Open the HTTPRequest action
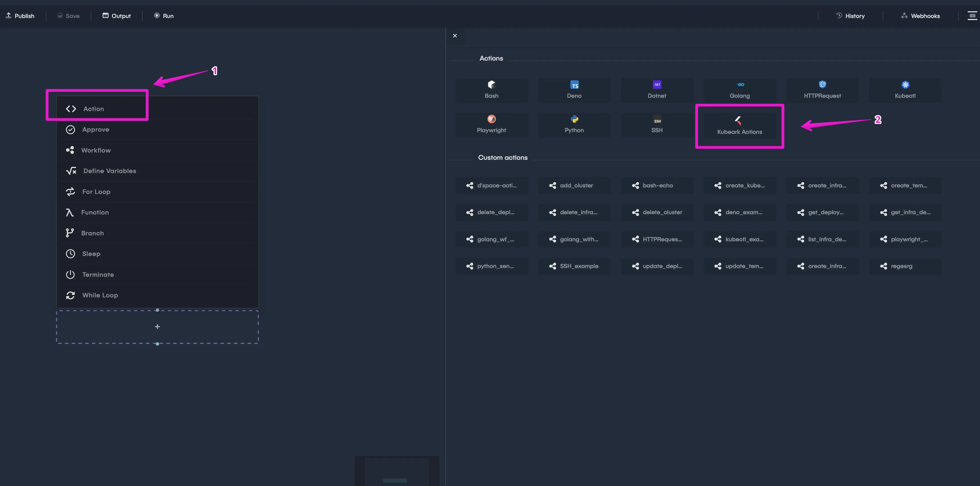980x486 pixels. pos(822,90)
